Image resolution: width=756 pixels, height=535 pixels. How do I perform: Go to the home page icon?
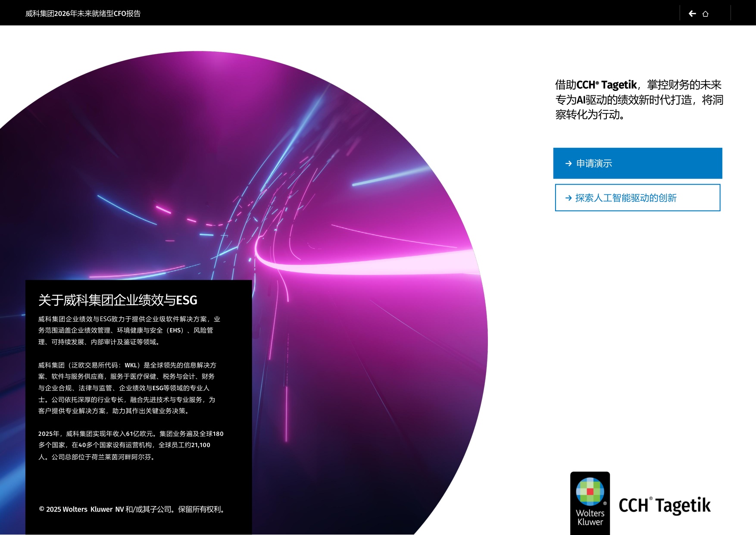coord(706,14)
